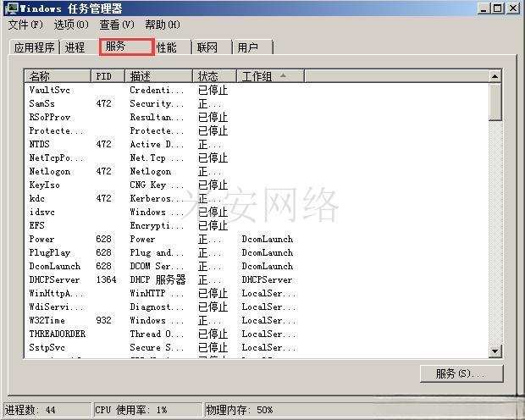This screenshot has height=420, width=525.
Task: Click the Kerberos... description cell
Action: pos(157,198)
